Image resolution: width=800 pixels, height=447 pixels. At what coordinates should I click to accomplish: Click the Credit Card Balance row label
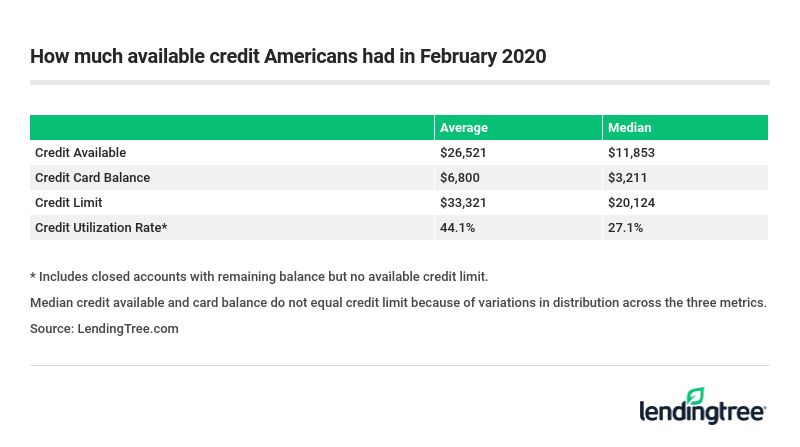tap(92, 178)
